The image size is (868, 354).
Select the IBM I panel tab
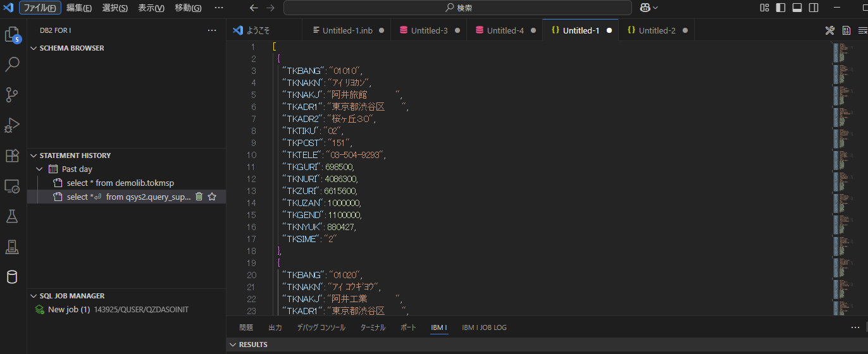coord(439,327)
